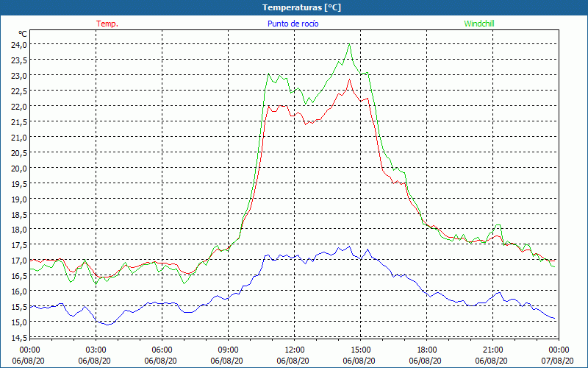Click the 12:00 time axis label
The width and height of the screenshot is (588, 368).
pos(295,350)
